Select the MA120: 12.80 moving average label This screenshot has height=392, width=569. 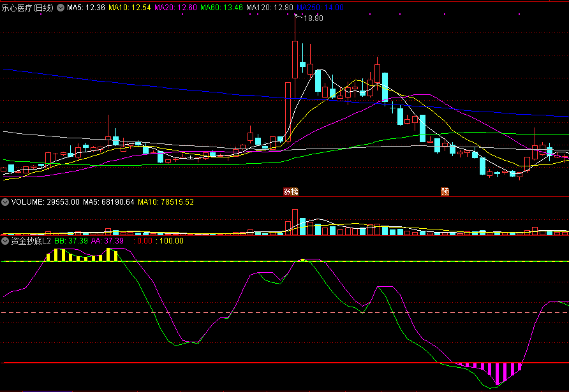click(270, 8)
